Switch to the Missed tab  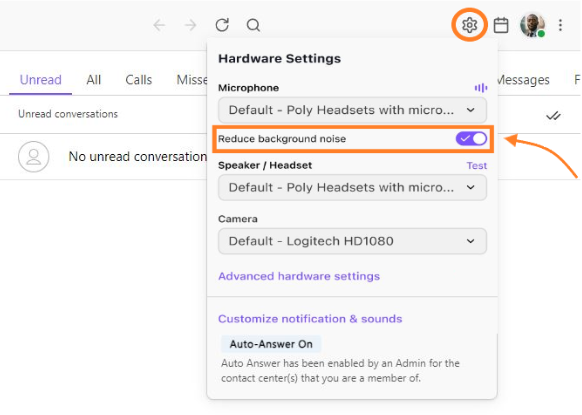[x=192, y=80]
